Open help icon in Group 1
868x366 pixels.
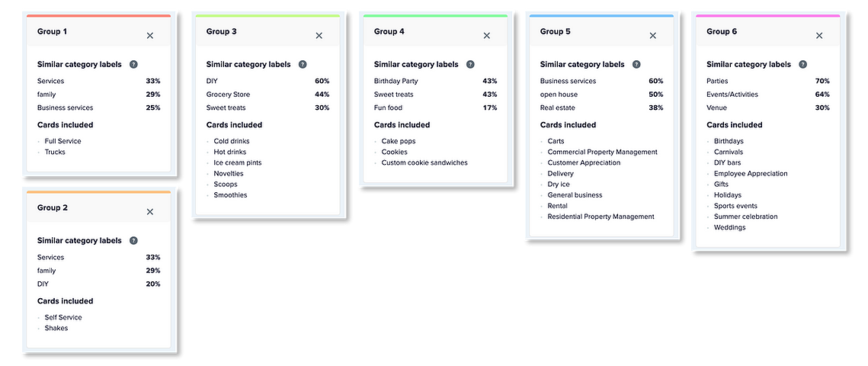pyautogui.click(x=133, y=64)
